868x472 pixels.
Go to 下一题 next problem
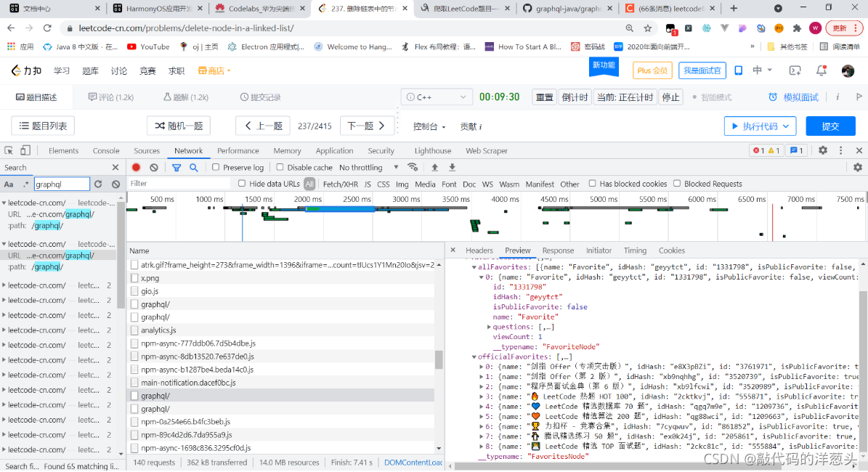pos(367,126)
